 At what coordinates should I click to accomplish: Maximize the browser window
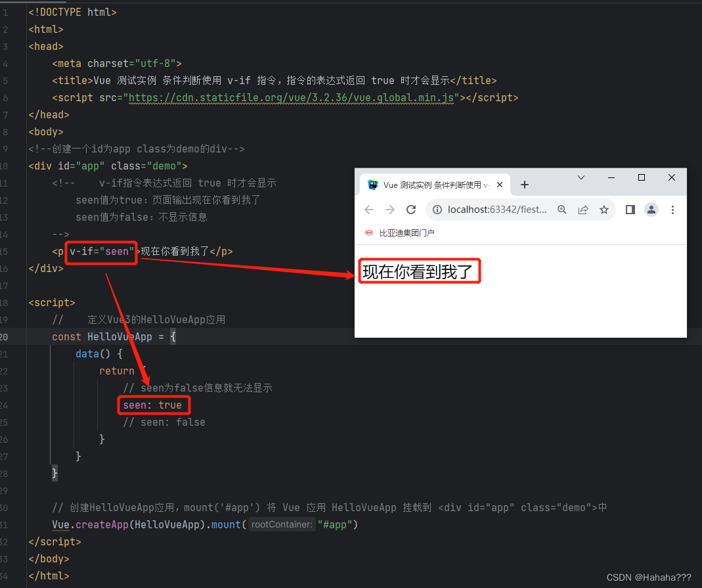click(x=642, y=178)
